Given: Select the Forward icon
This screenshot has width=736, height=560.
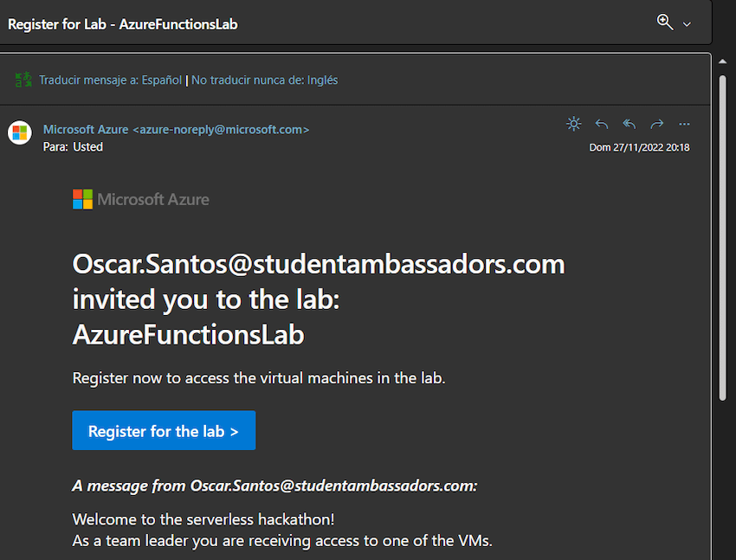Looking at the screenshot, I should (x=656, y=124).
